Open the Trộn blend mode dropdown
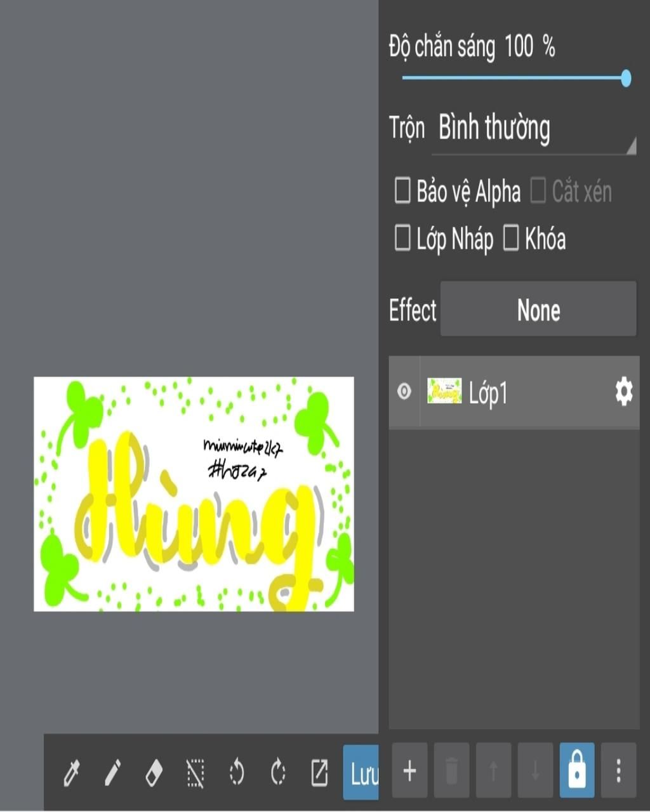The image size is (650, 812). pos(533,129)
